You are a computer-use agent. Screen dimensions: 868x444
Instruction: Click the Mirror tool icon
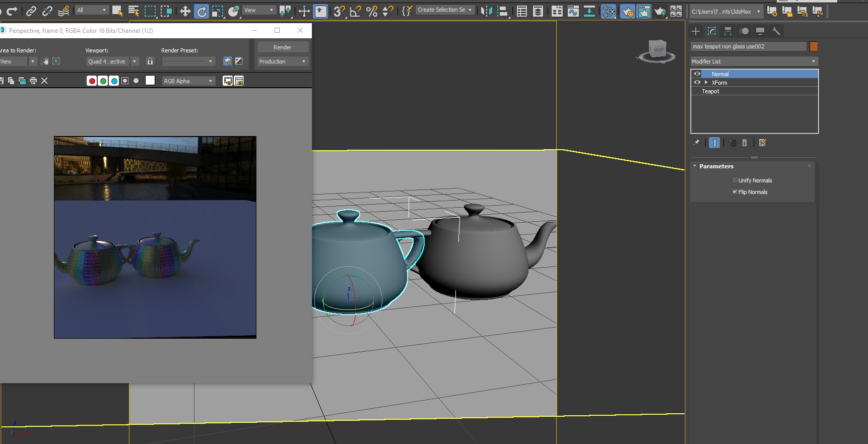486,11
